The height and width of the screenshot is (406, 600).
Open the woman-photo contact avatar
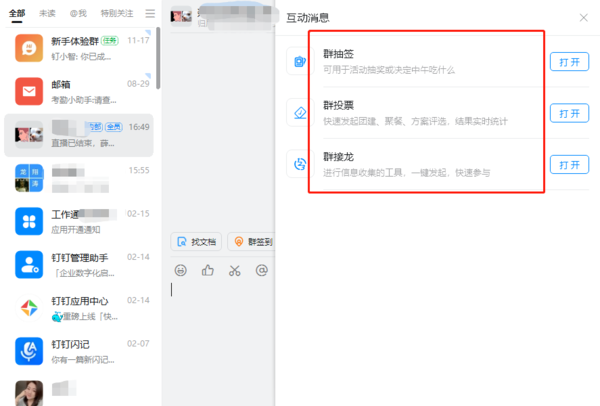pyautogui.click(x=29, y=393)
